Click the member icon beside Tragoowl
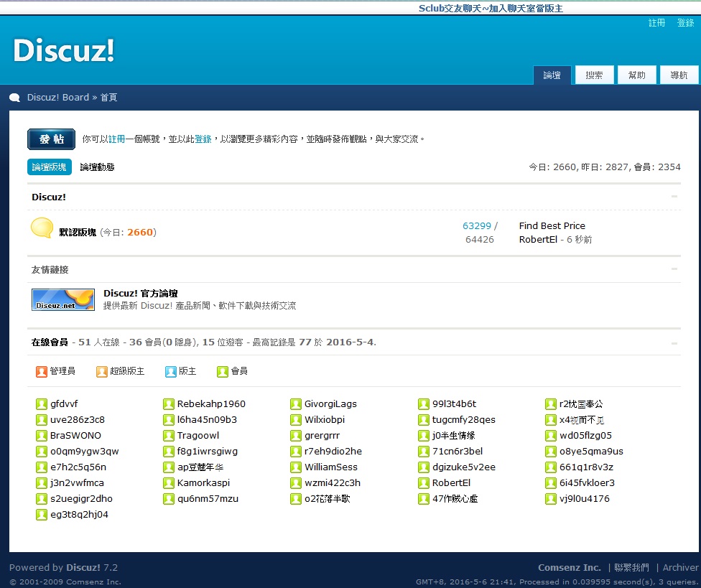 169,436
